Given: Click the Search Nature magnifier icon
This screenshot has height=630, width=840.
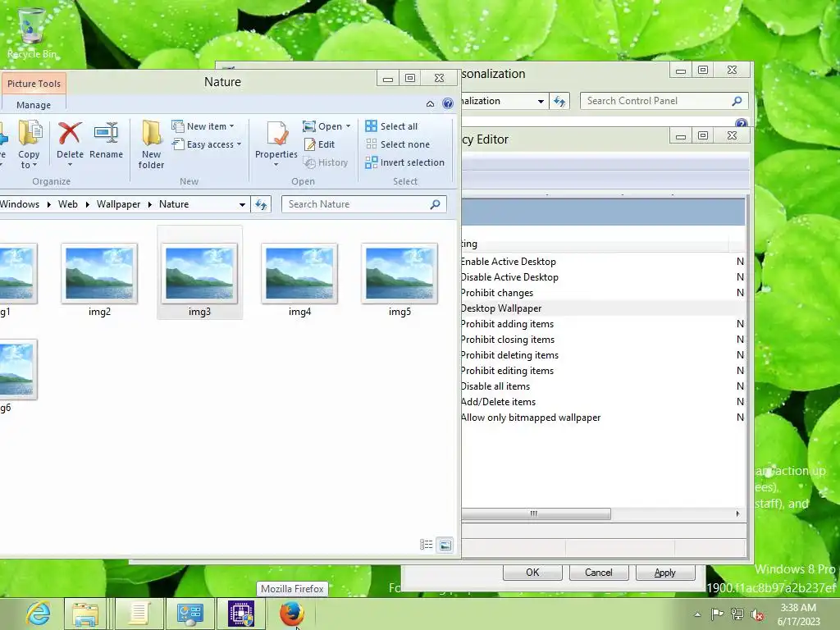Looking at the screenshot, I should pos(436,204).
